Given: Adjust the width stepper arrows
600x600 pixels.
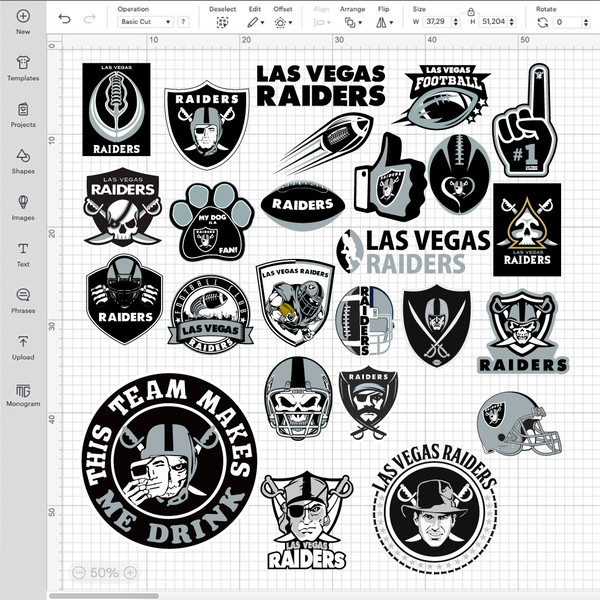Looking at the screenshot, I should pyautogui.click(x=455, y=22).
